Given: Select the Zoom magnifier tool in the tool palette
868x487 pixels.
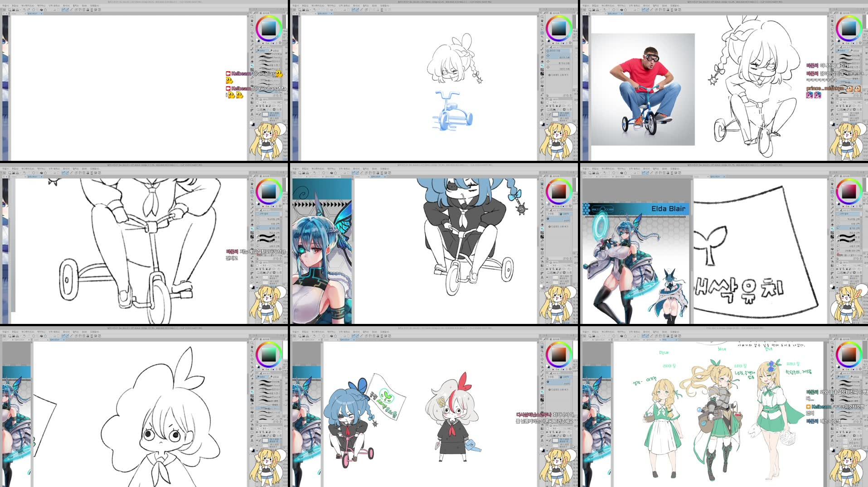Looking at the screenshot, I should [252, 16].
